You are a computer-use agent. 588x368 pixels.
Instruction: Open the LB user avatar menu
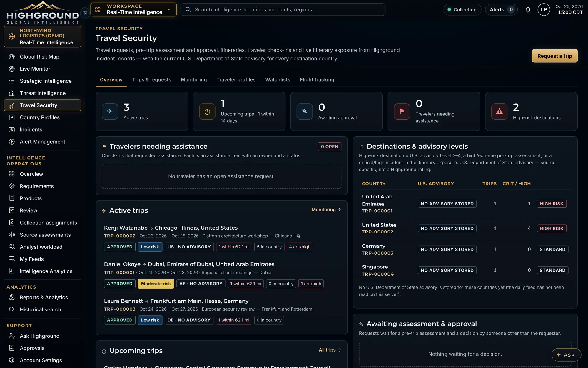coord(544,10)
